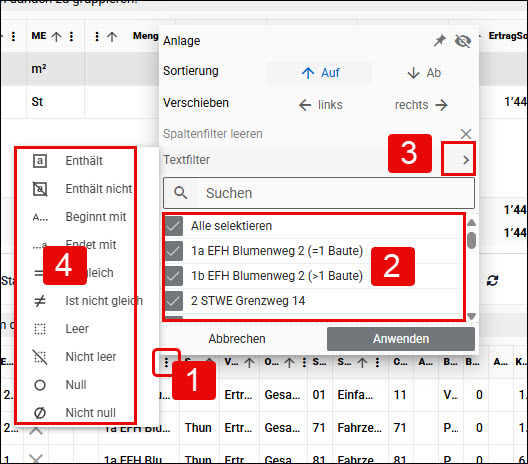
Task: Open the Meng column's three-dot menu
Action: [97, 36]
